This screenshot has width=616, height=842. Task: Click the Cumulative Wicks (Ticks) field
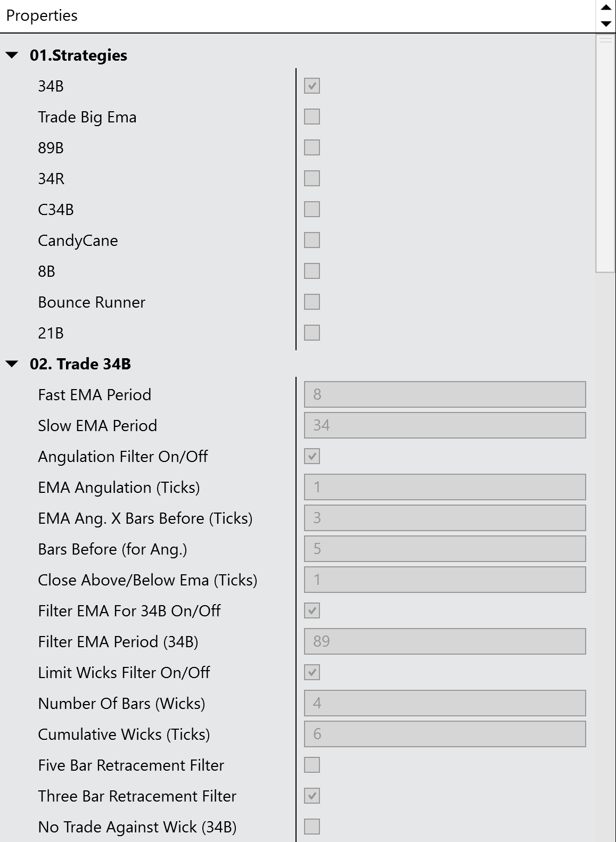[445, 734]
